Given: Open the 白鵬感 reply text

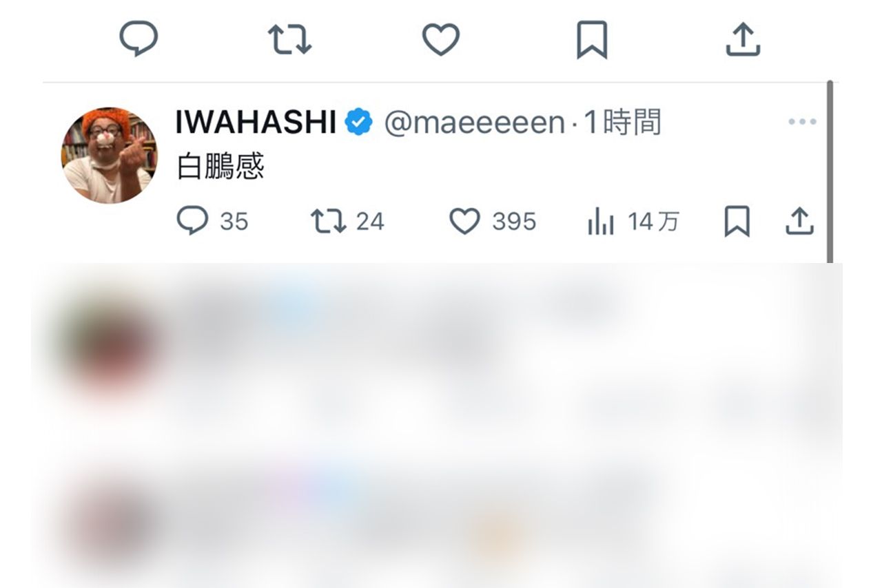Looking at the screenshot, I should pyautogui.click(x=220, y=167).
